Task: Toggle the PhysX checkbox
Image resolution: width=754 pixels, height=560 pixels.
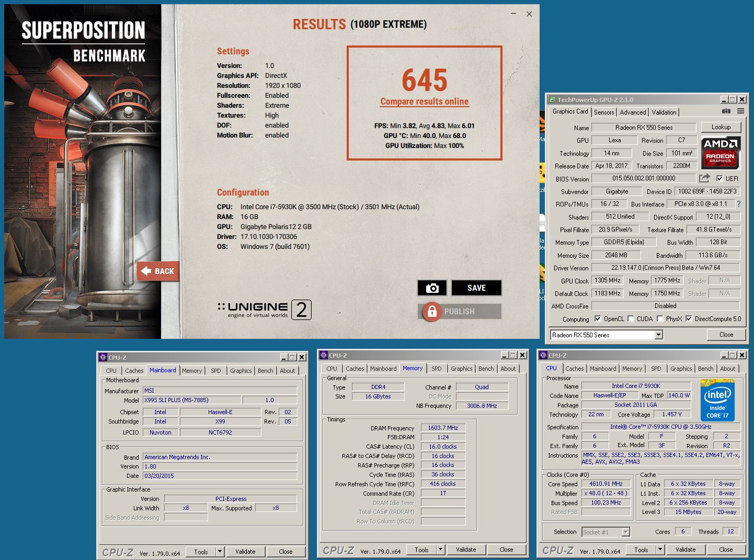Action: pyautogui.click(x=660, y=318)
